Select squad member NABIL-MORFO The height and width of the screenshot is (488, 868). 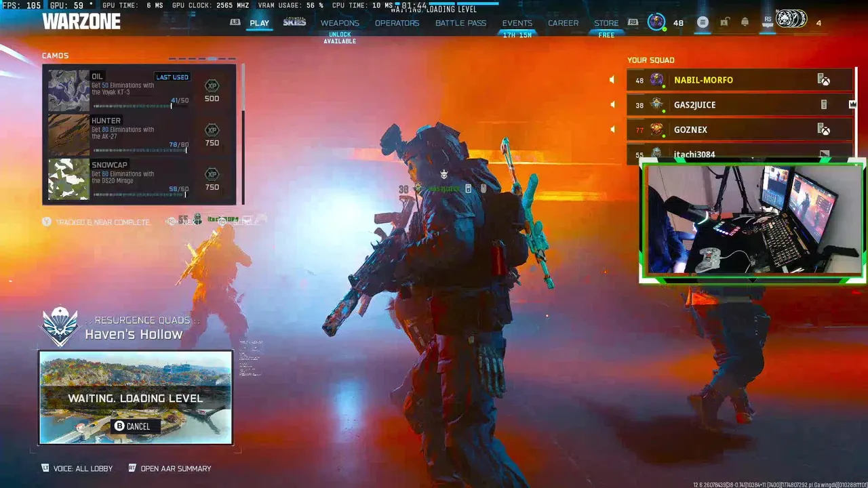pyautogui.click(x=740, y=80)
